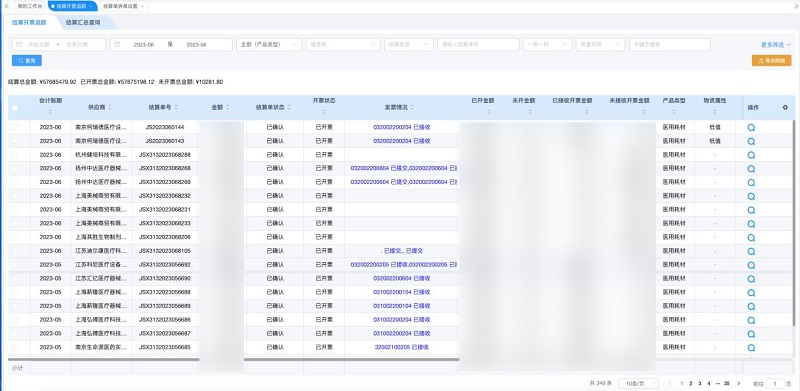The height and width of the screenshot is (391, 800).
Task: Click the table vertical scrollbar
Action: click(x=793, y=224)
